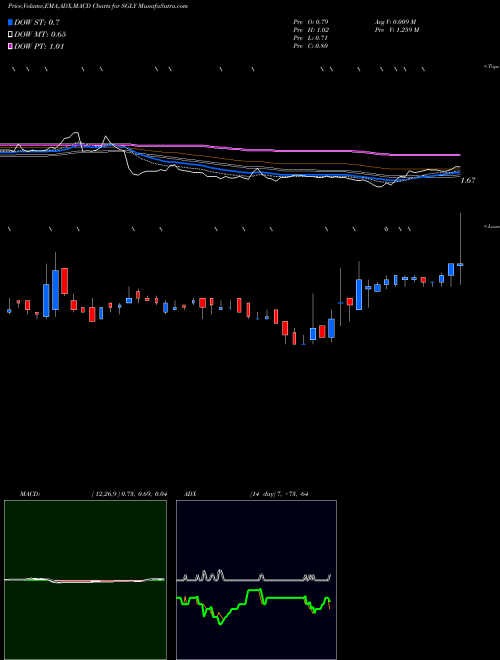Click the chart title mentioning MunafaSutra.com
The width and height of the screenshot is (500, 660).
(98, 6)
